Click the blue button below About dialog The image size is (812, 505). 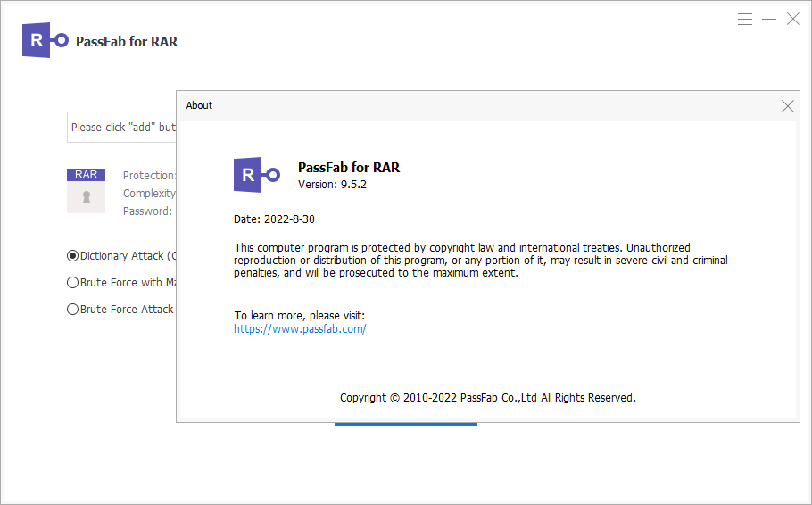click(x=405, y=425)
